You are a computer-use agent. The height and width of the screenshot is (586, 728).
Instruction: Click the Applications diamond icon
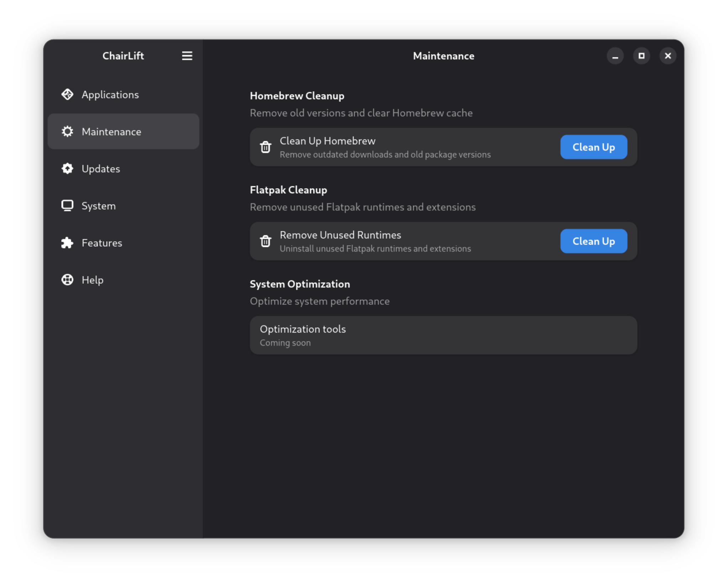[67, 94]
